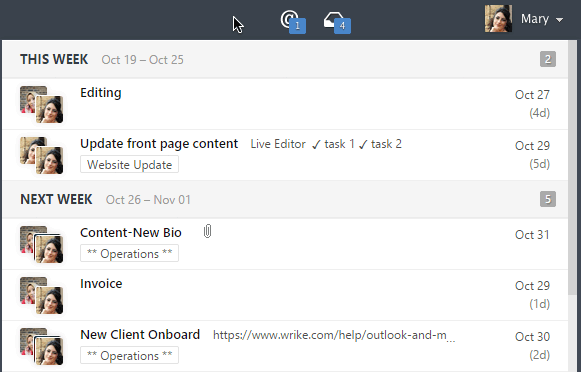
Task: Open the wrike.com help link in New Client Onboard
Action: [x=334, y=335]
